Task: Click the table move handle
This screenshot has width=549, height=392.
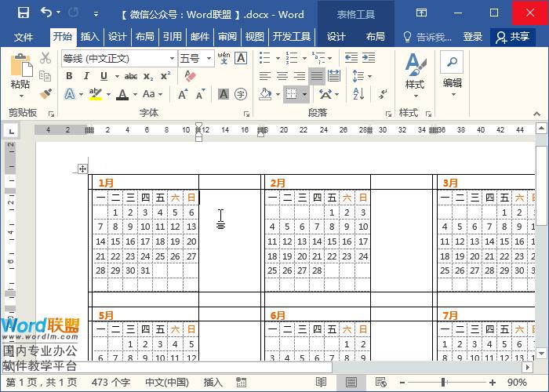Action: (x=83, y=169)
